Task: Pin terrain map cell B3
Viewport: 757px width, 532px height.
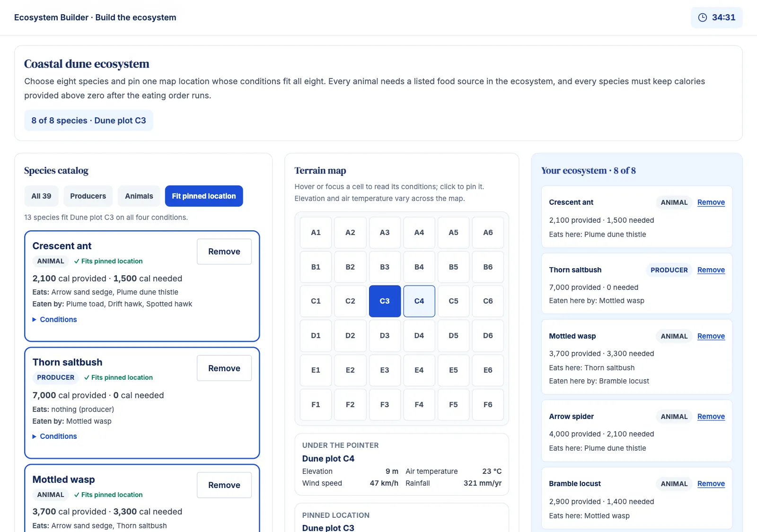Action: (385, 267)
